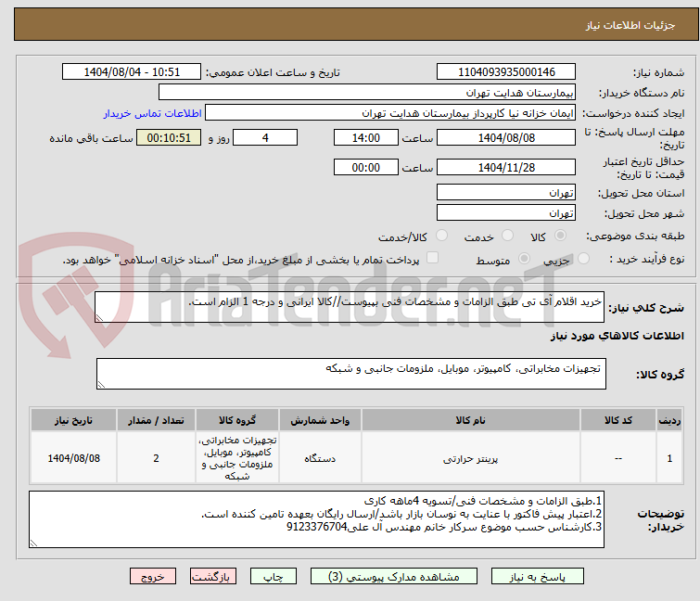Select the کالا/خدمت radio button
Screen dimensions: 700x601
coord(441,236)
